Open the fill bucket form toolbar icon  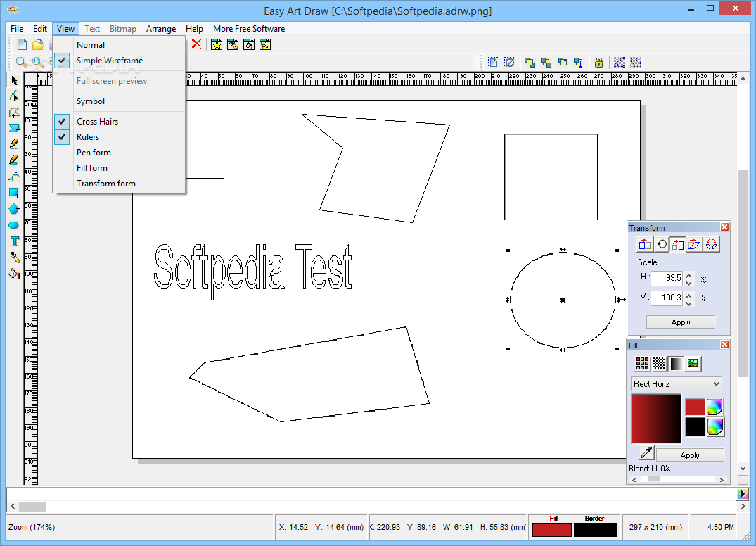pyautogui.click(x=249, y=45)
